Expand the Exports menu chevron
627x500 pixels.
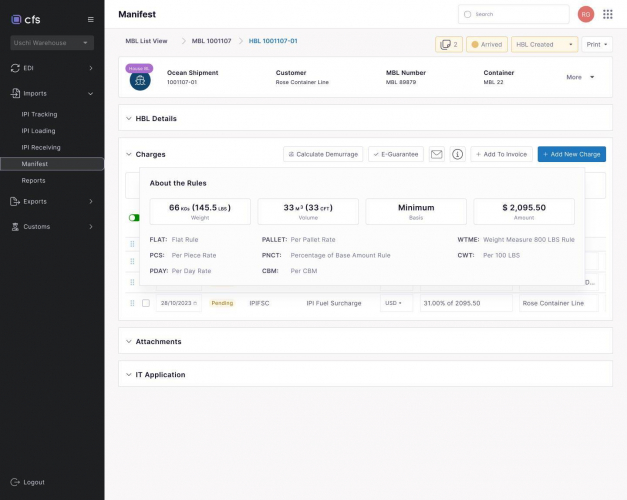tap(91, 201)
